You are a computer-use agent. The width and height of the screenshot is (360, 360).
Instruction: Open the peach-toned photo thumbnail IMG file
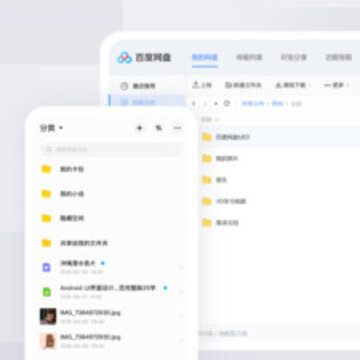(48, 341)
